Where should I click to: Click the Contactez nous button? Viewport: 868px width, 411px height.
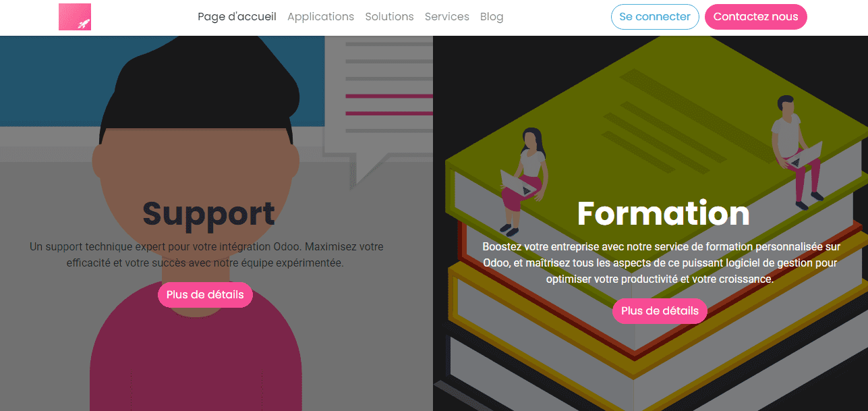coord(755,17)
